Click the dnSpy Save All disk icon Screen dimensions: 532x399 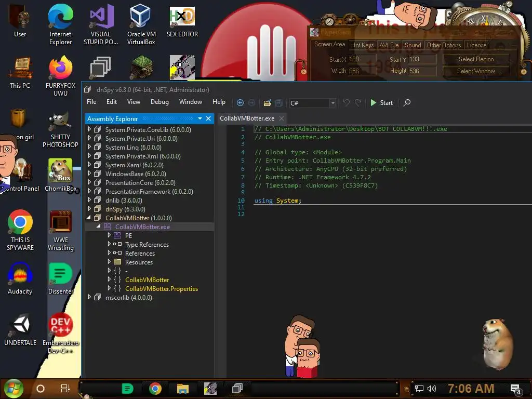point(278,102)
